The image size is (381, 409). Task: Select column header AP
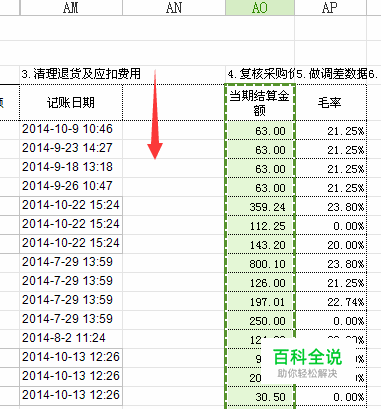330,7
